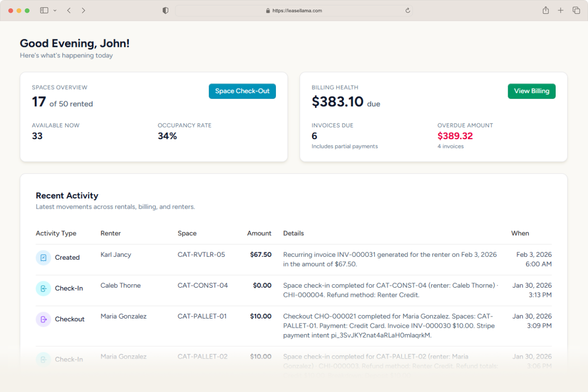This screenshot has width=588, height=392.
Task: Click the Amount column header
Action: (x=259, y=233)
